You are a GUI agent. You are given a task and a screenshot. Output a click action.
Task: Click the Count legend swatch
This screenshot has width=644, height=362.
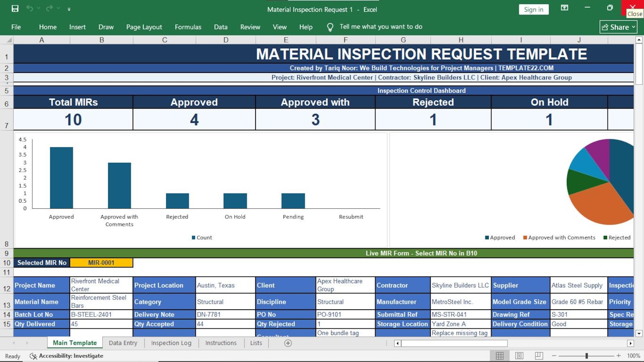(x=193, y=238)
